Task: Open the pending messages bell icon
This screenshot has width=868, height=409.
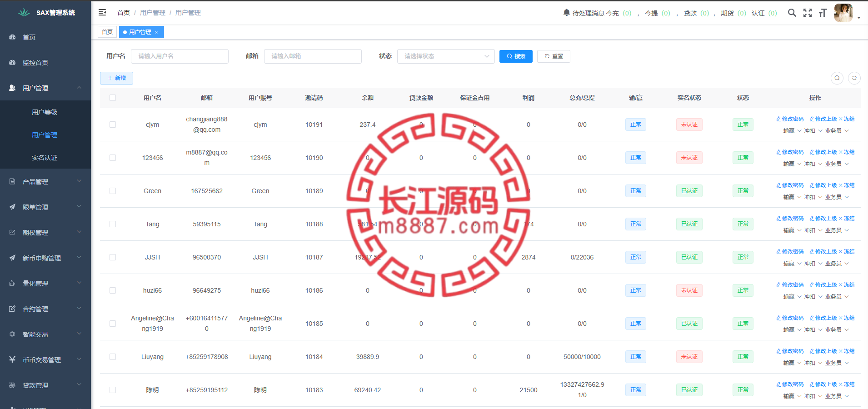Action: [566, 13]
